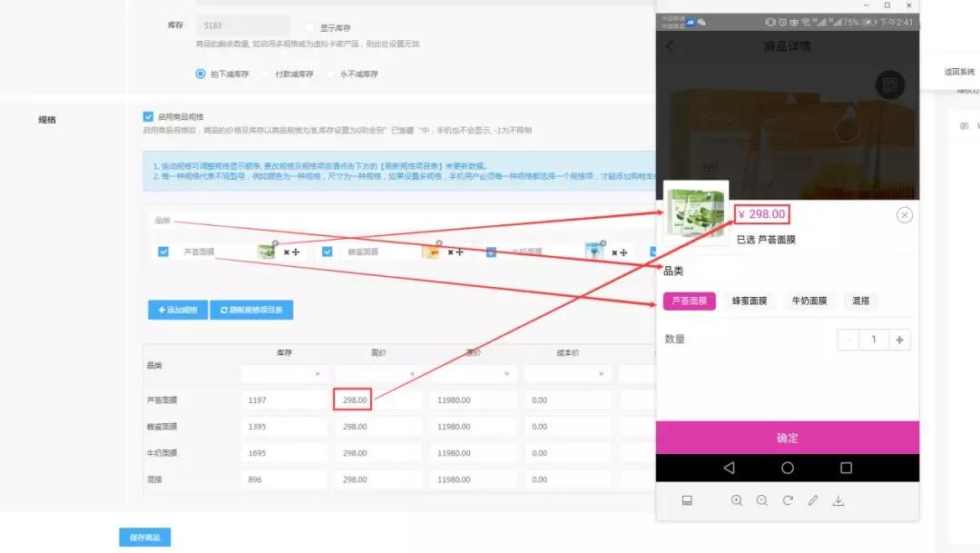Expand the 成本价 column batch dropdown
The height and width of the screenshot is (553, 980).
(566, 373)
